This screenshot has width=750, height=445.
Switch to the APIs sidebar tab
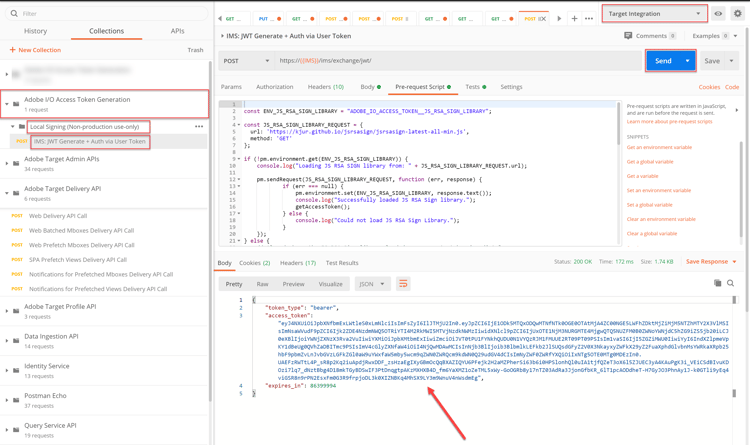(x=177, y=31)
